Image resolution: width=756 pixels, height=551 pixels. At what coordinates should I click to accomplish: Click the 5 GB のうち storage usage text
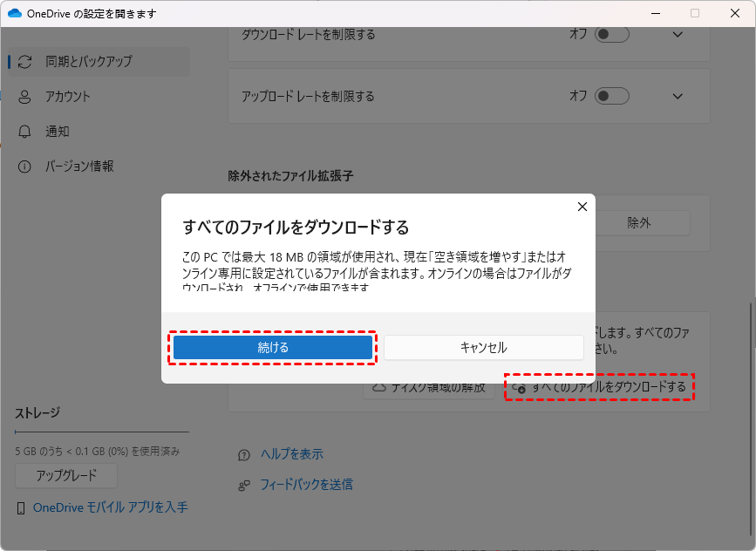point(98,452)
